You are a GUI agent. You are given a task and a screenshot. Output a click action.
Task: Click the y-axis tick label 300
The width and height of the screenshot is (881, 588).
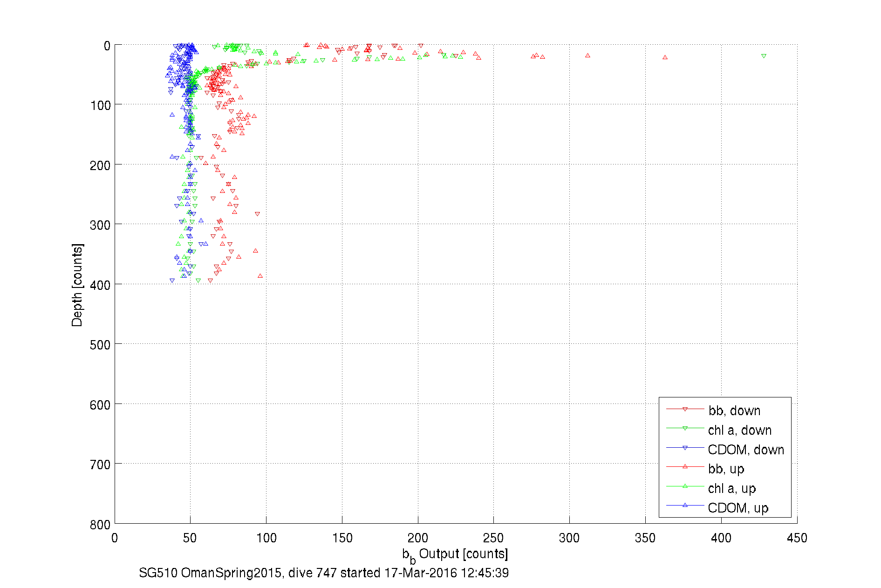click(x=100, y=225)
